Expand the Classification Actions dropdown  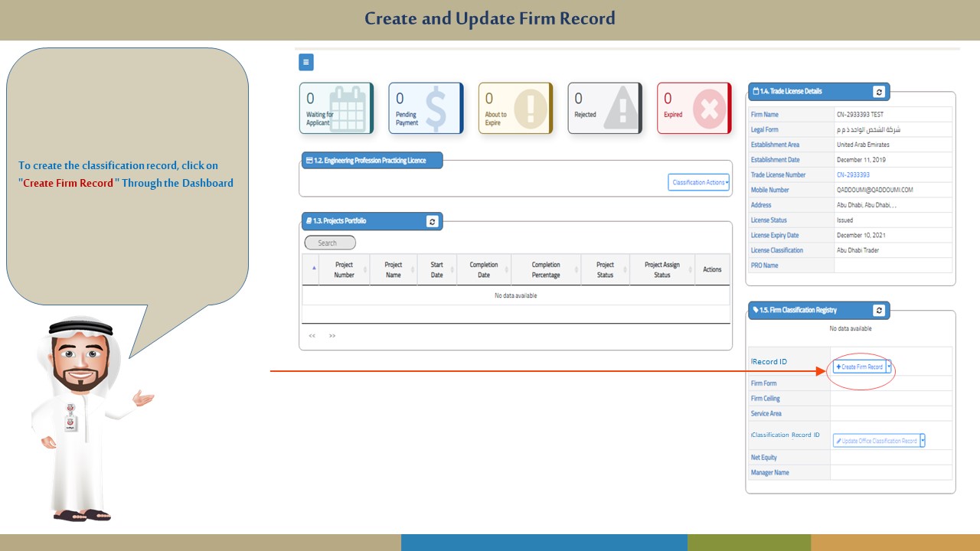click(698, 183)
